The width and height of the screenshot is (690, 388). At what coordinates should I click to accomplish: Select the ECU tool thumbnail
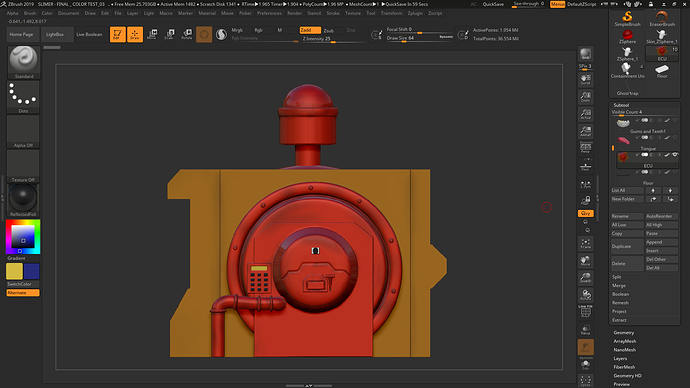(x=662, y=53)
